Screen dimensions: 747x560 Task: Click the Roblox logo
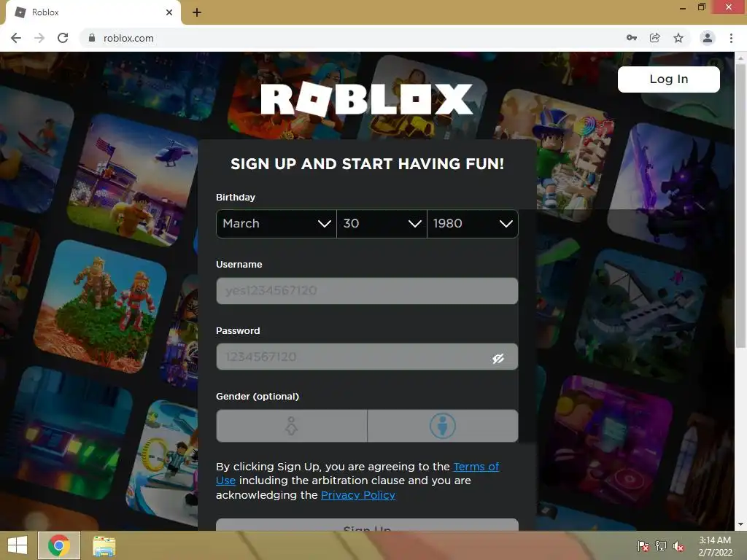coord(367,99)
